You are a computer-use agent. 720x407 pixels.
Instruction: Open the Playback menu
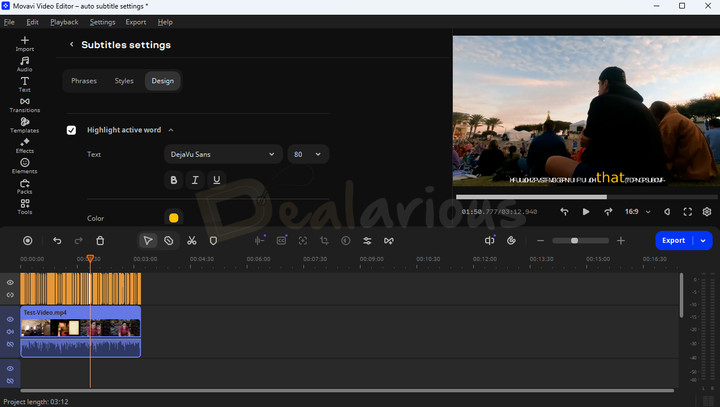click(x=64, y=22)
